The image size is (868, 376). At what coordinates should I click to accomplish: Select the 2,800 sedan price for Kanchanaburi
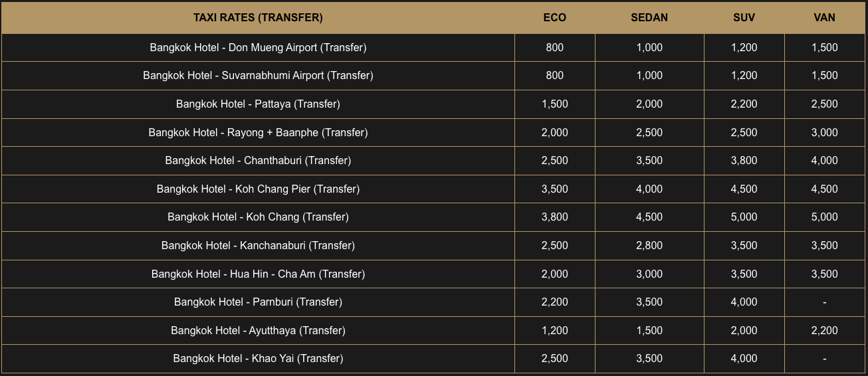[649, 246]
